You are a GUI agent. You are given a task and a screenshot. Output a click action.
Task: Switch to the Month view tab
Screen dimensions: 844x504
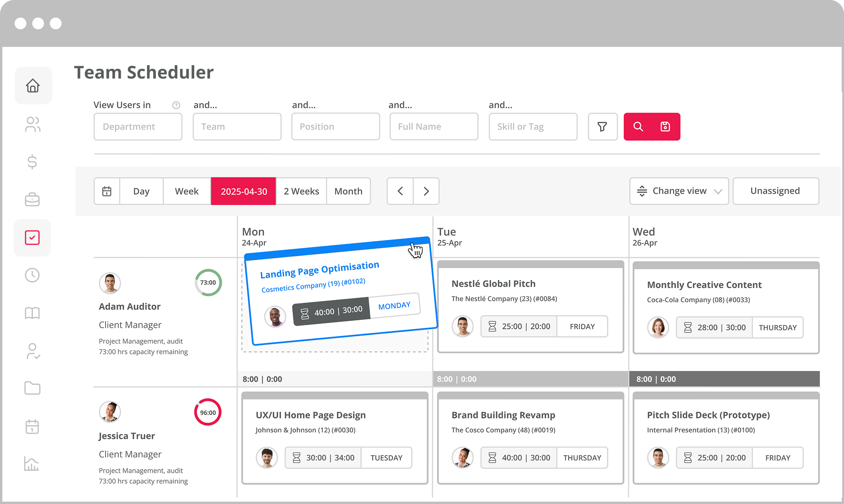pos(348,191)
